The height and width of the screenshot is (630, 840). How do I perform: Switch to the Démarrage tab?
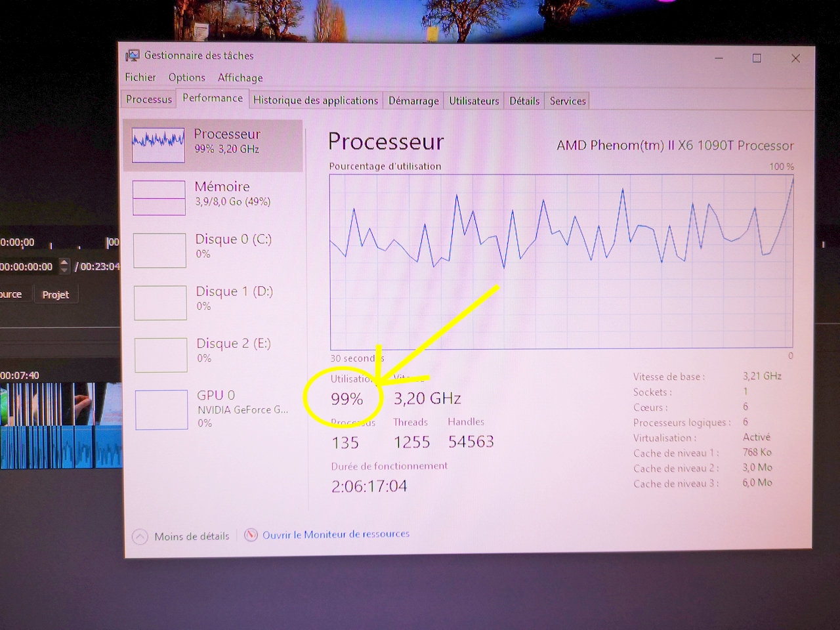pos(413,101)
